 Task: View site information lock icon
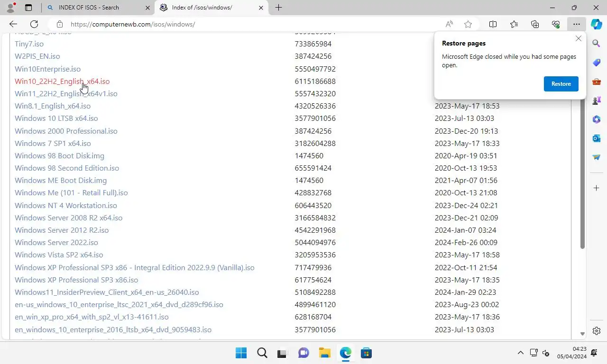tap(59, 24)
